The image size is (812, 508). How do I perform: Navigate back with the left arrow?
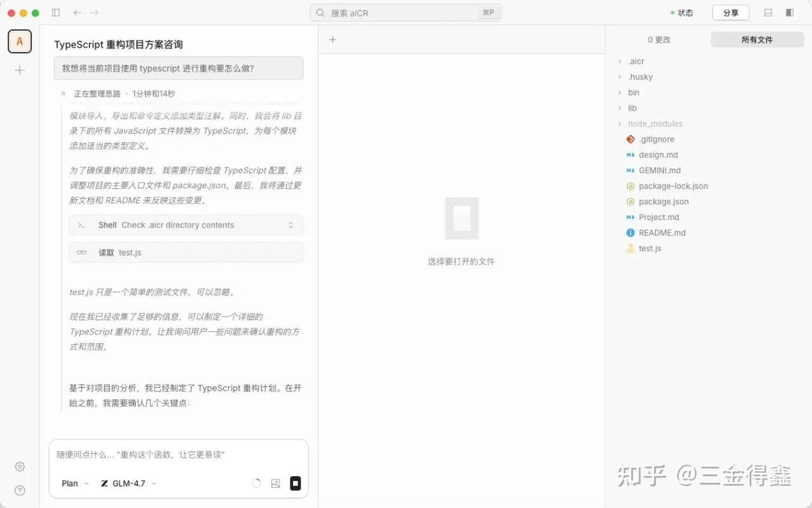77,13
